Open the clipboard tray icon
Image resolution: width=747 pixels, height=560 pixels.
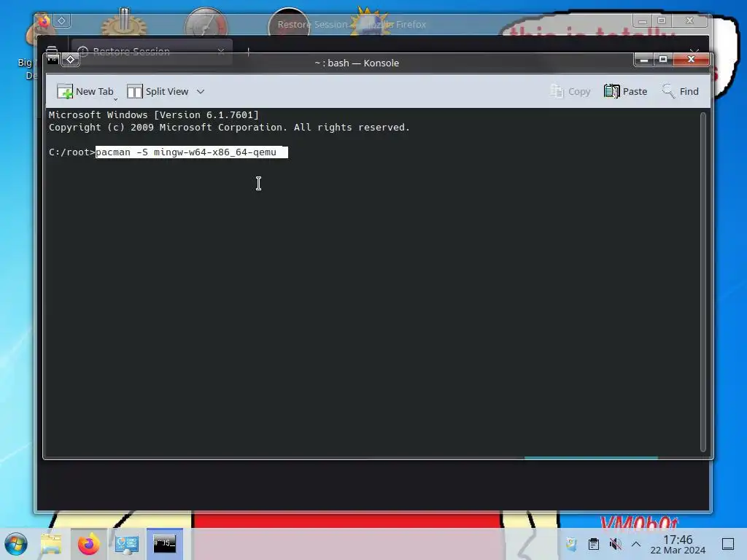coord(594,544)
